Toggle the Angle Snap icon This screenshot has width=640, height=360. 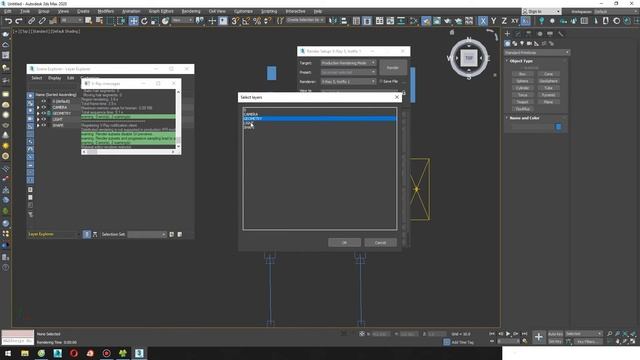246,21
